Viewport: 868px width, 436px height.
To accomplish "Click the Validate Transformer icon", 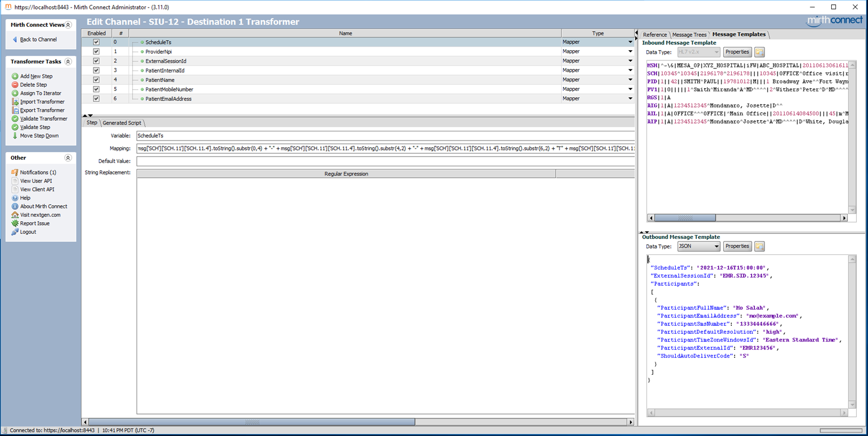I will pos(15,119).
